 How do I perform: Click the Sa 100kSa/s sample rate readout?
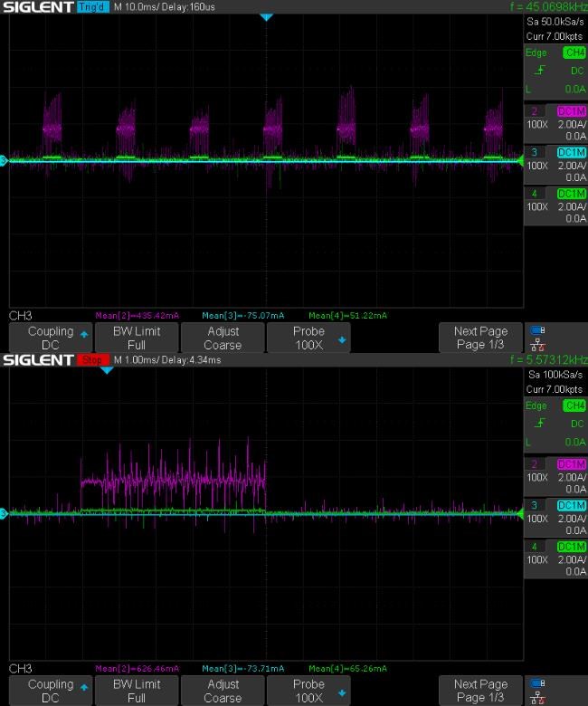(555, 375)
